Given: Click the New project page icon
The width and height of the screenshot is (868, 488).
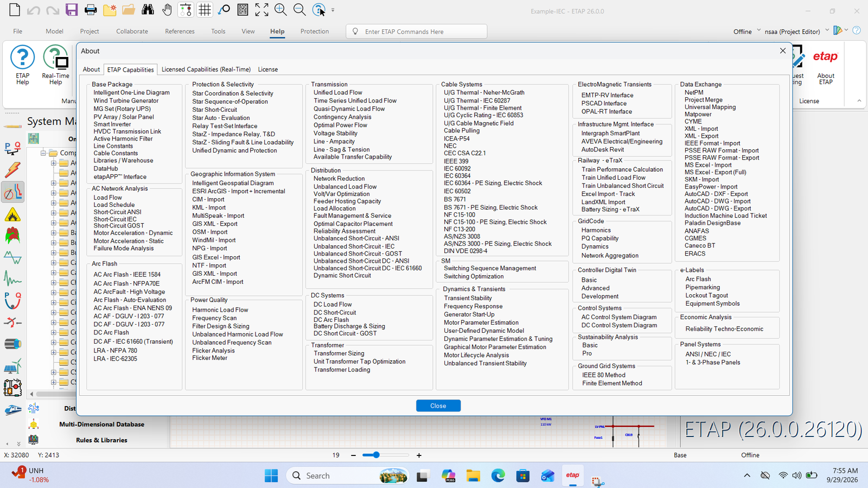Looking at the screenshot, I should click(15, 10).
